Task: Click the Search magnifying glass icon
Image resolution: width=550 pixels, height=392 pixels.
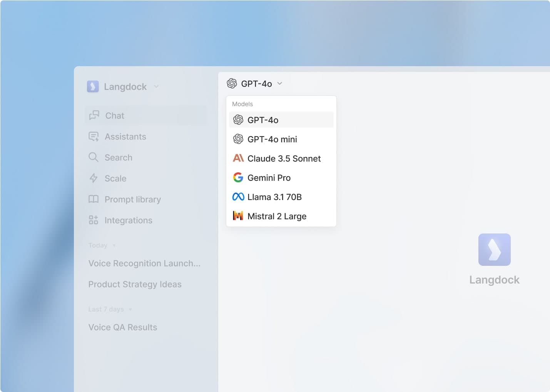Action: click(94, 157)
